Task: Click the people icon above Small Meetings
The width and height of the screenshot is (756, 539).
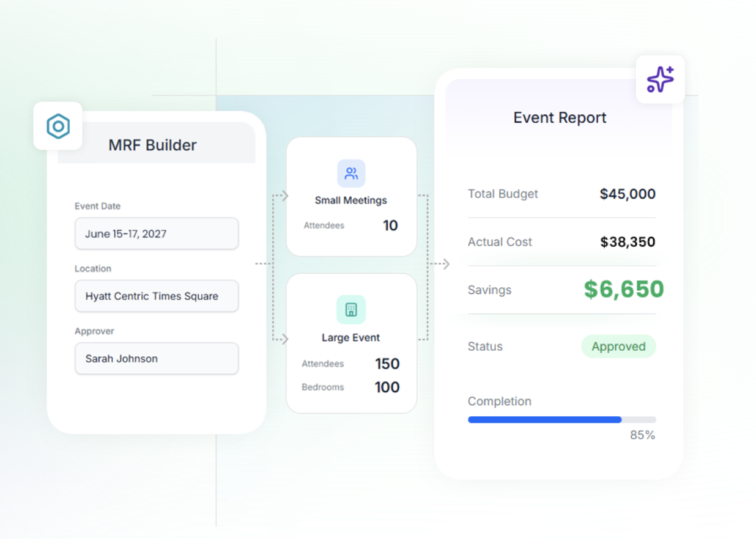Action: coord(351,174)
